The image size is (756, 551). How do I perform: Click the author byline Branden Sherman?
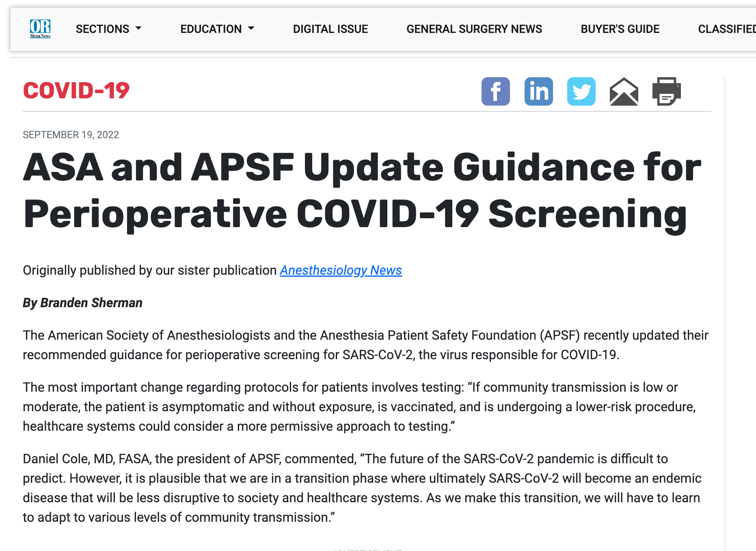click(x=82, y=303)
